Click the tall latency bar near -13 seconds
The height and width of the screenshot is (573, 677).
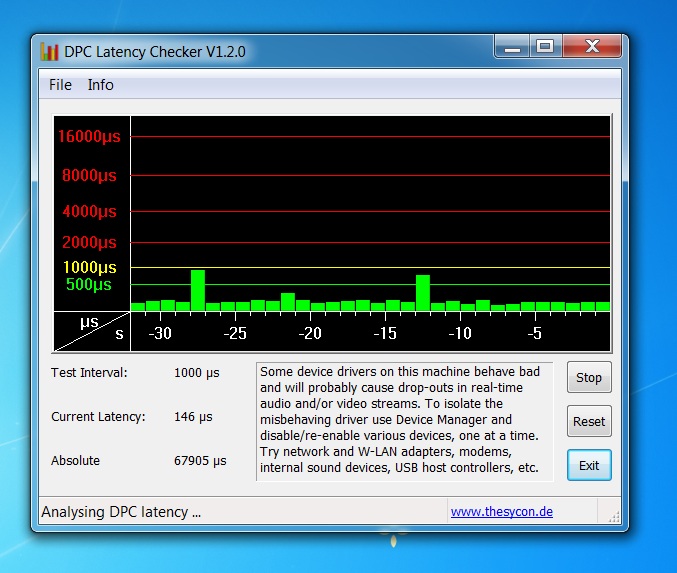(x=423, y=293)
